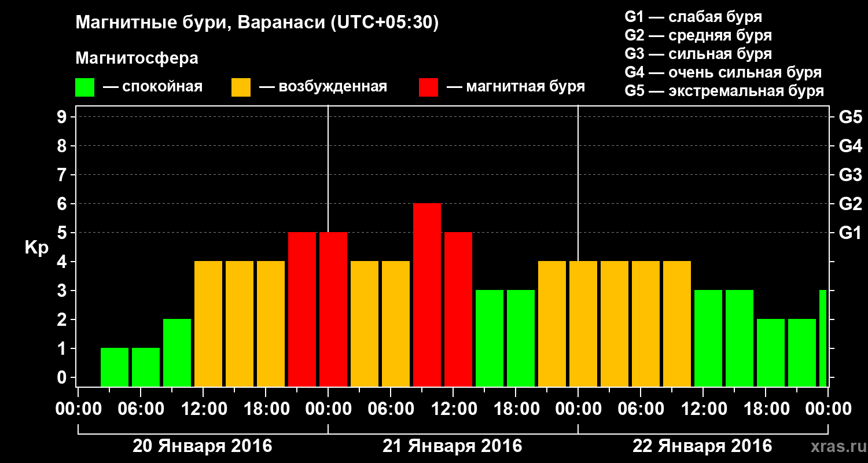This screenshot has width=868, height=463.
Task: Click the '06:00' time label above 22 Января
Action: (640, 409)
